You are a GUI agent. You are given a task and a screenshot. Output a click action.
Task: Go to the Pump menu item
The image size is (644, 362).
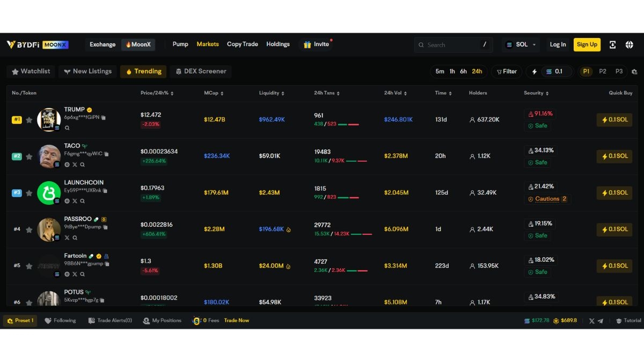[180, 45]
